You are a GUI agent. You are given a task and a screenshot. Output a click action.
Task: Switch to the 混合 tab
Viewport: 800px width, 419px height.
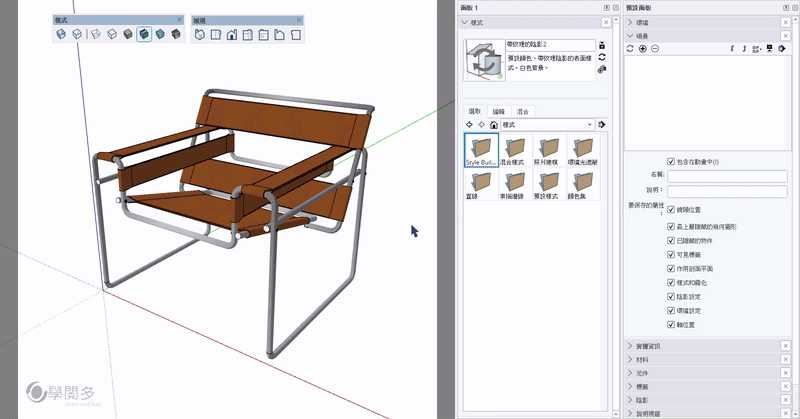tap(523, 111)
